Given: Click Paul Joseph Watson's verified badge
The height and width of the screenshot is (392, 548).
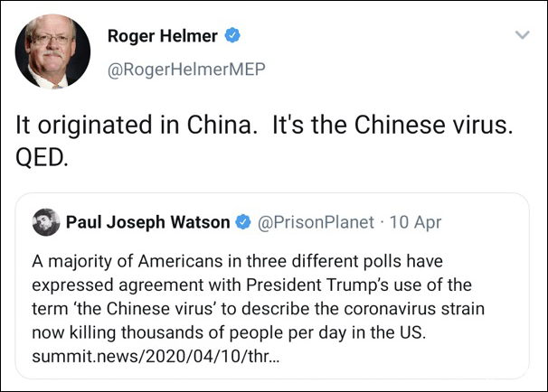Looking at the screenshot, I should [x=242, y=221].
